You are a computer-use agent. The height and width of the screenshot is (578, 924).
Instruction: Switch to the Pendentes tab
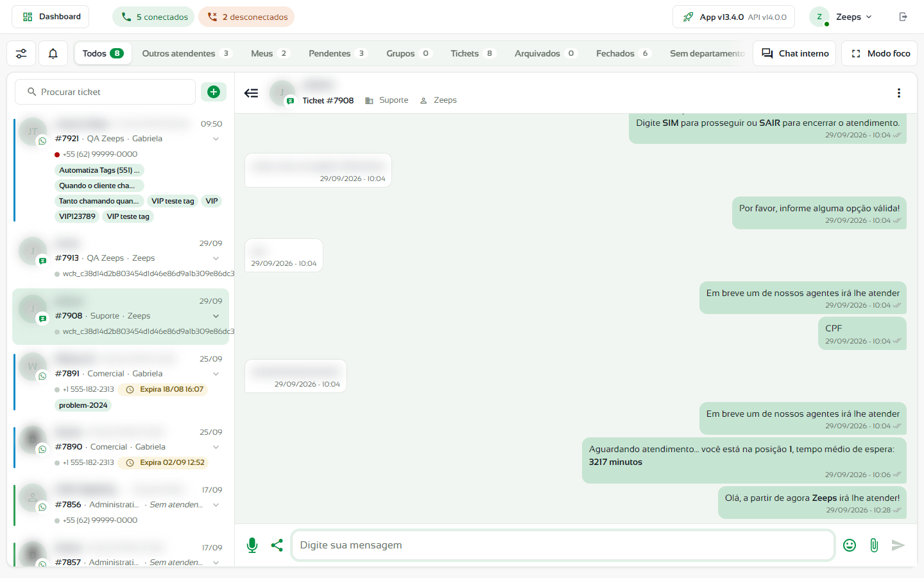pyautogui.click(x=338, y=53)
